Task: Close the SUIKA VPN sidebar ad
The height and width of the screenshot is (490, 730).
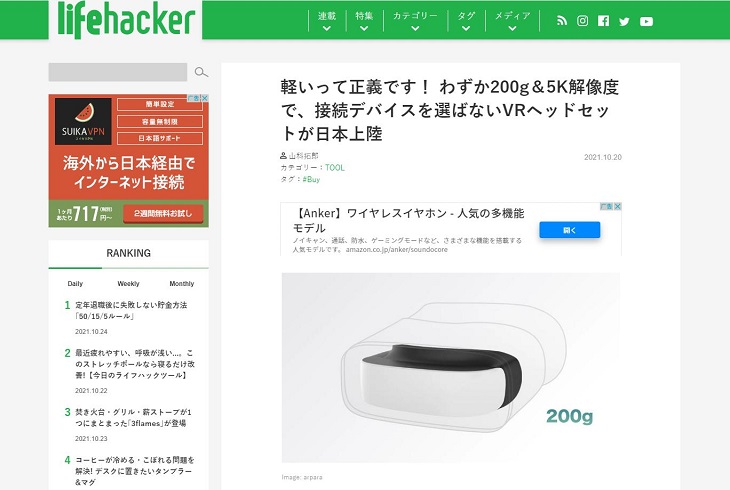Action: [204, 98]
